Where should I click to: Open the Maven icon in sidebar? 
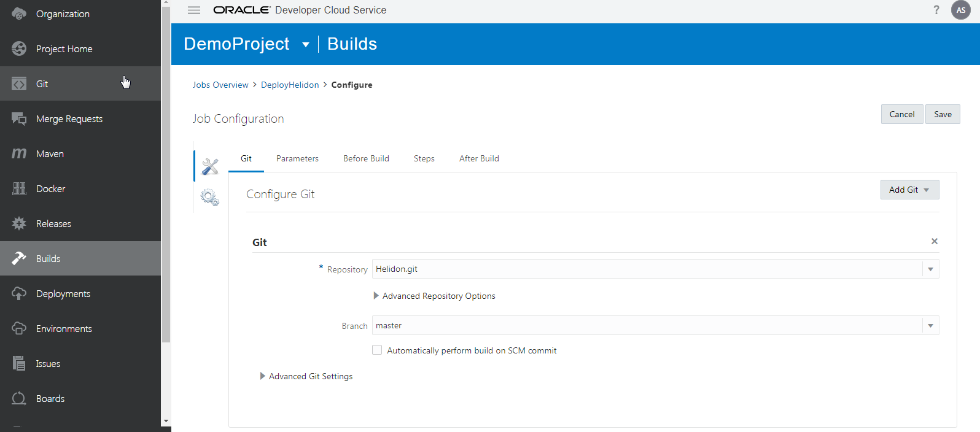(19, 153)
